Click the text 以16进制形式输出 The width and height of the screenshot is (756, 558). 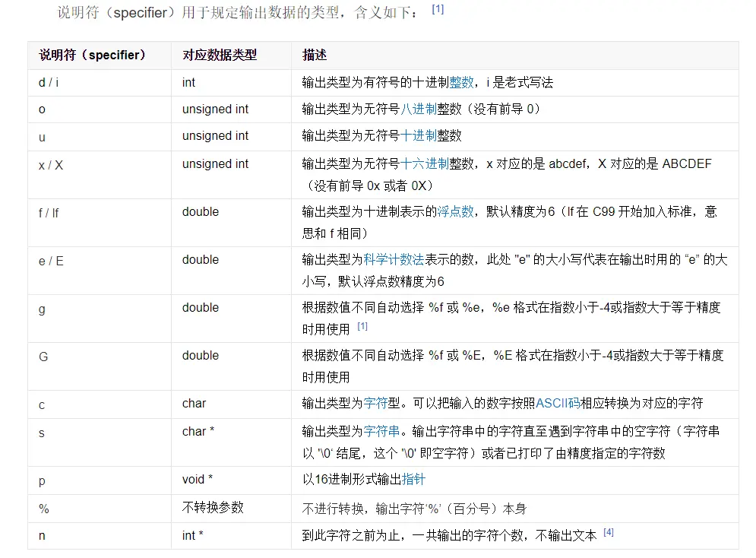352,480
